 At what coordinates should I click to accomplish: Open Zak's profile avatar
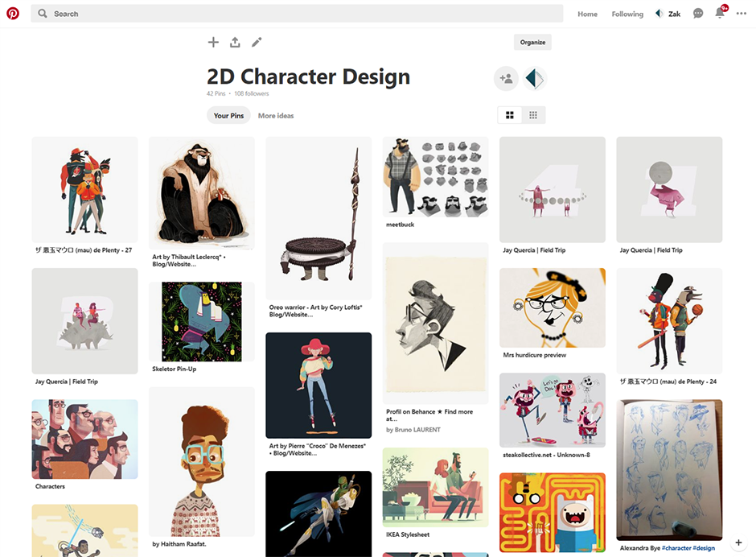pos(659,13)
